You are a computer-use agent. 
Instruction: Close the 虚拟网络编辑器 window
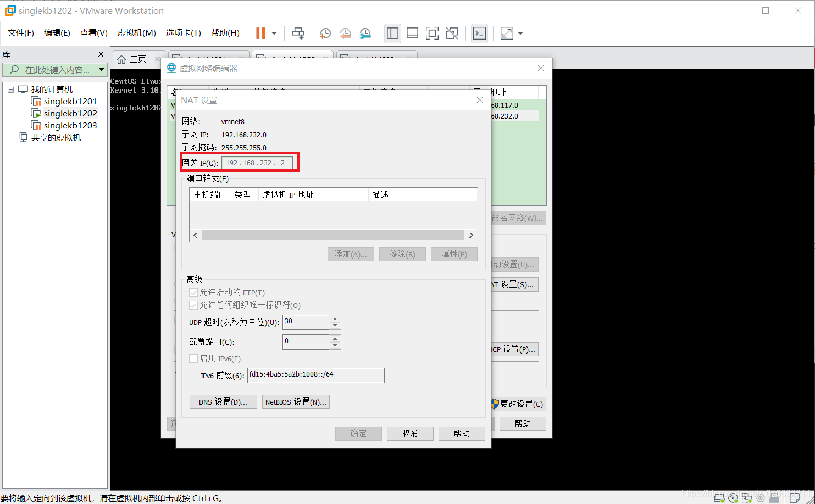click(x=541, y=68)
